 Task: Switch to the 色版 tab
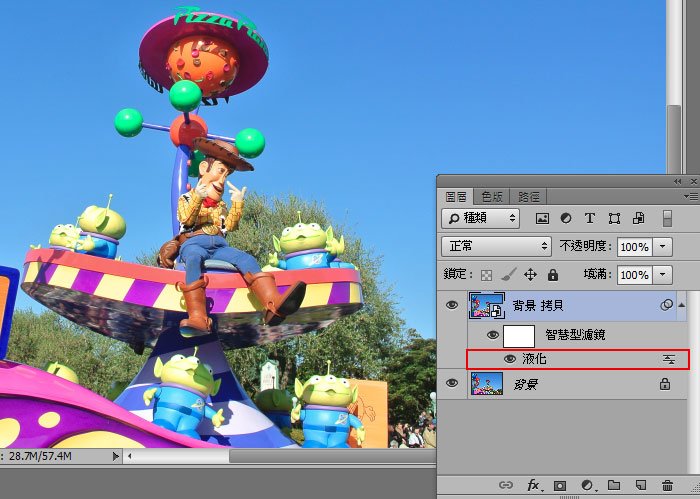(x=492, y=197)
